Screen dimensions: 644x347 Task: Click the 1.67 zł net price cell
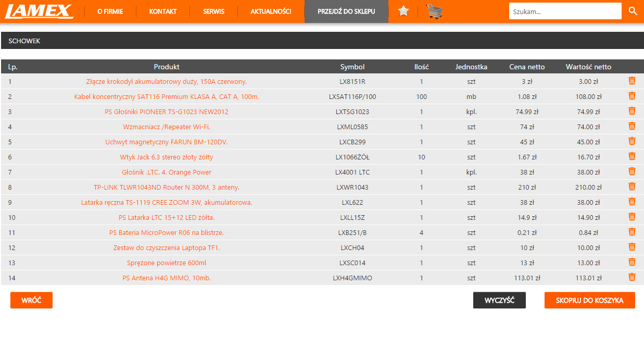(527, 157)
